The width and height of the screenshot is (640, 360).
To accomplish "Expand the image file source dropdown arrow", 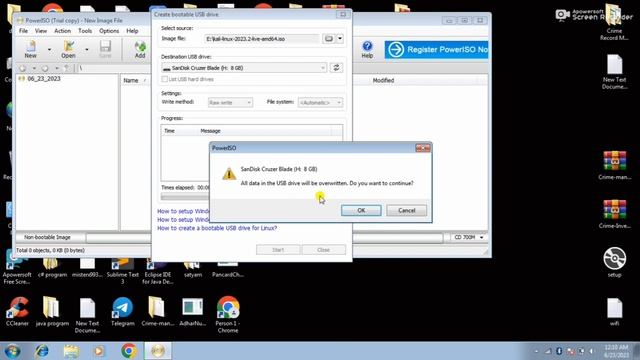I will click(340, 39).
